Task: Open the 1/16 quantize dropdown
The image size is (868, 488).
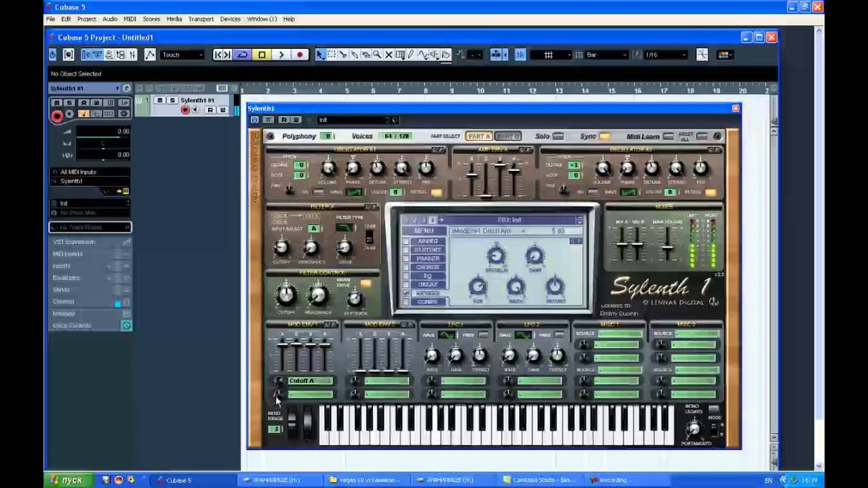Action: pos(666,55)
